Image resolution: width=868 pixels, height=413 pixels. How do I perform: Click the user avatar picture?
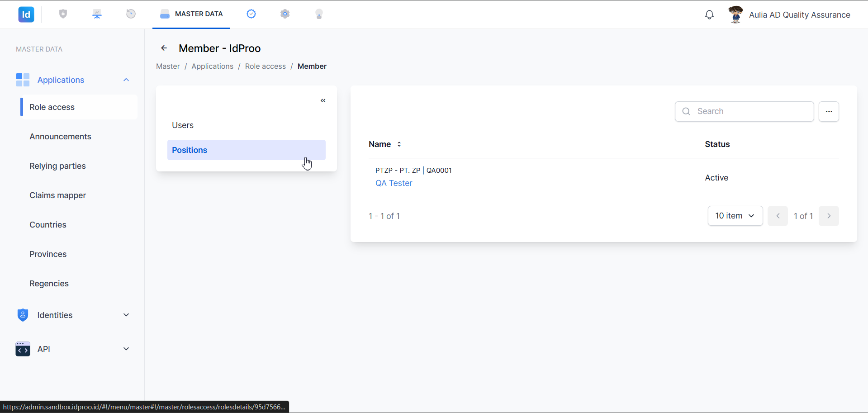[x=735, y=14]
